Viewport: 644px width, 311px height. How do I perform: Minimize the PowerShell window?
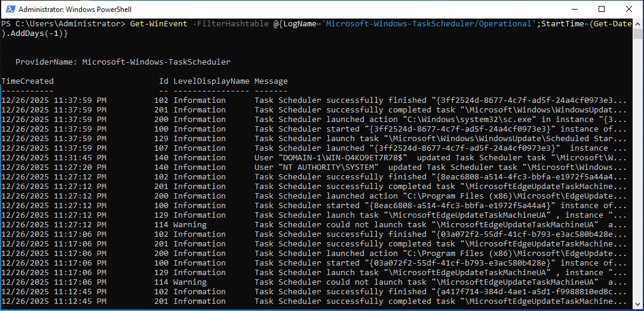pos(575,9)
